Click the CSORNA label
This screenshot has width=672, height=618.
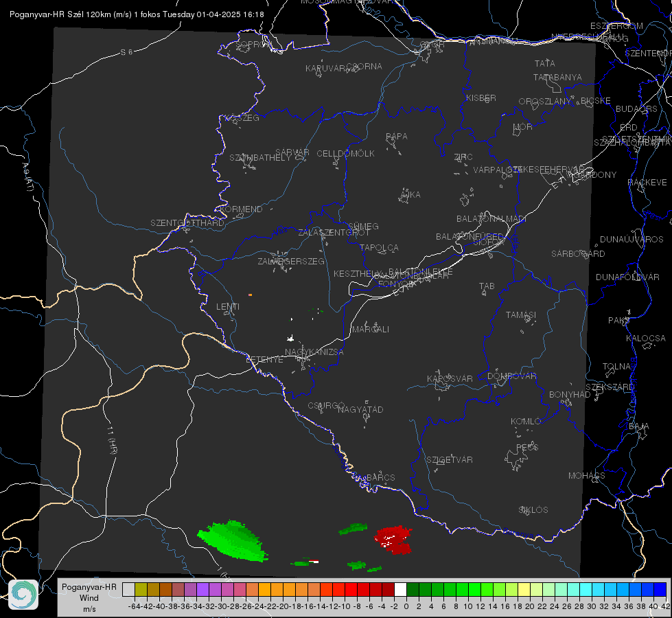coord(364,67)
